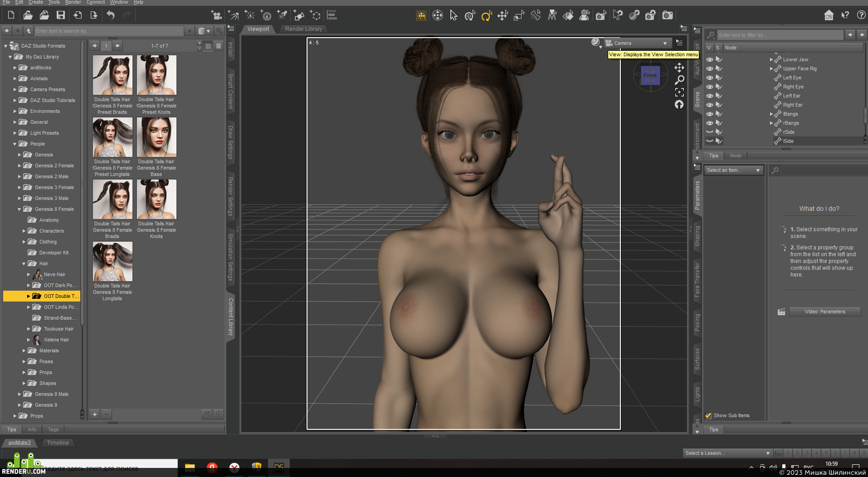Click the New file icon
This screenshot has height=477, width=868.
pos(11,15)
